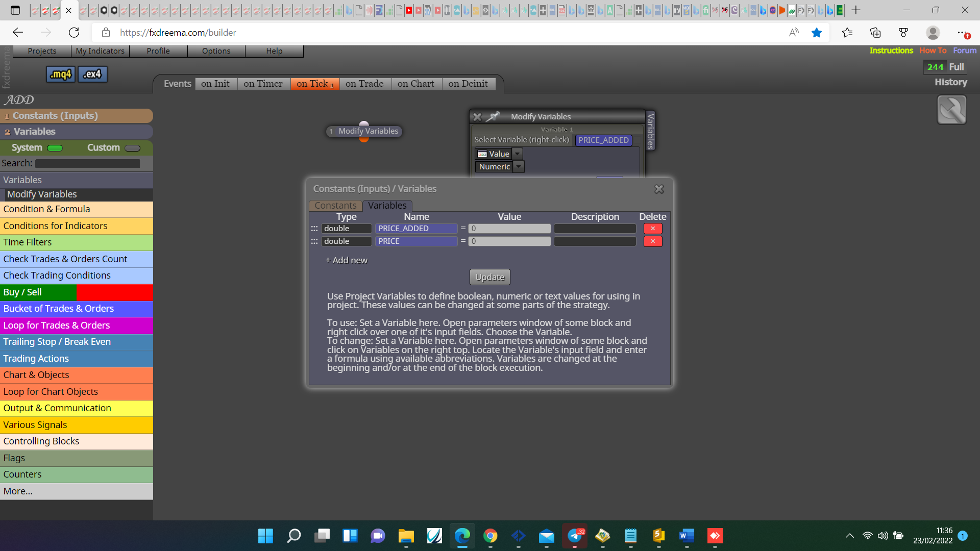The width and height of the screenshot is (980, 551).
Task: Toggle the Full view mode
Action: [957, 67]
